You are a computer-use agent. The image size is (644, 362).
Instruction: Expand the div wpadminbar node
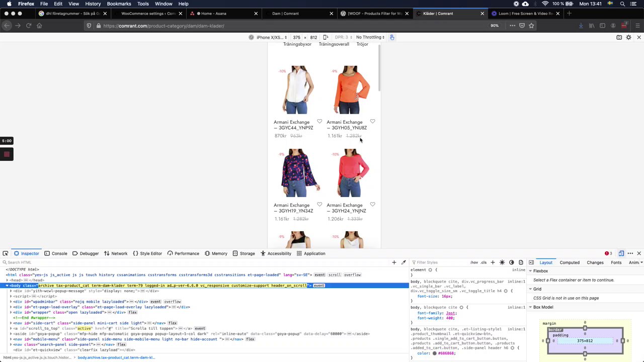coord(11,302)
